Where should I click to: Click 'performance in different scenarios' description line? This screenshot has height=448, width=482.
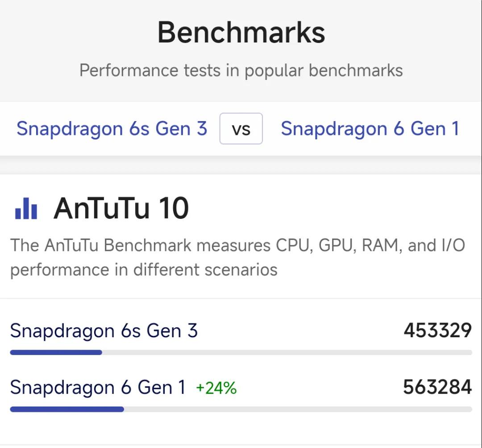coord(144,270)
